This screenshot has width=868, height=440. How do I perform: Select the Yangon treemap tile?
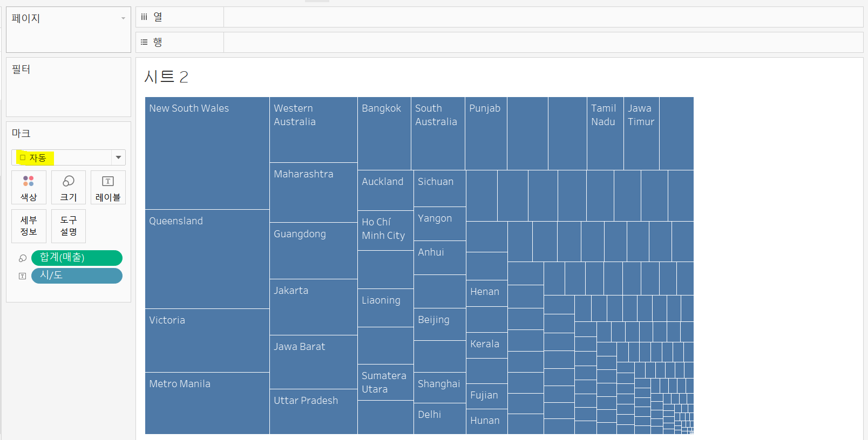click(440, 224)
